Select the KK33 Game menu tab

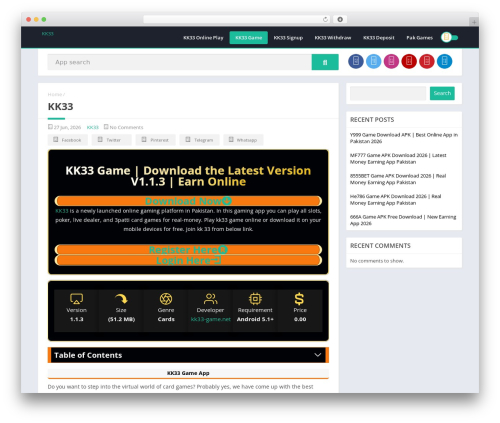tap(249, 38)
